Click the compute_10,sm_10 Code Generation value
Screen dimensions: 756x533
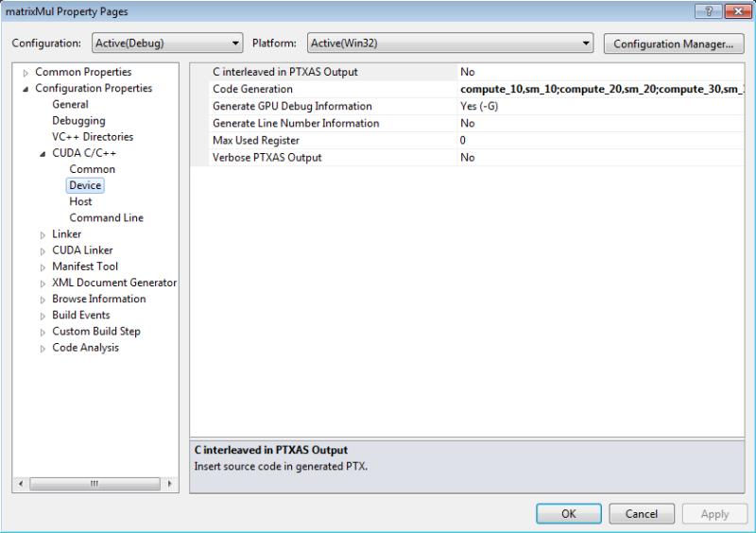(601, 89)
